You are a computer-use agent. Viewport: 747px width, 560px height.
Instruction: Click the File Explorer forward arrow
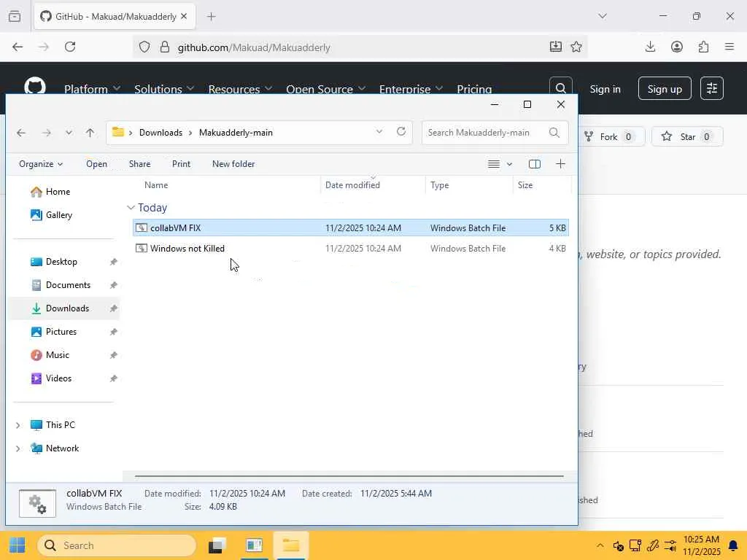point(46,133)
